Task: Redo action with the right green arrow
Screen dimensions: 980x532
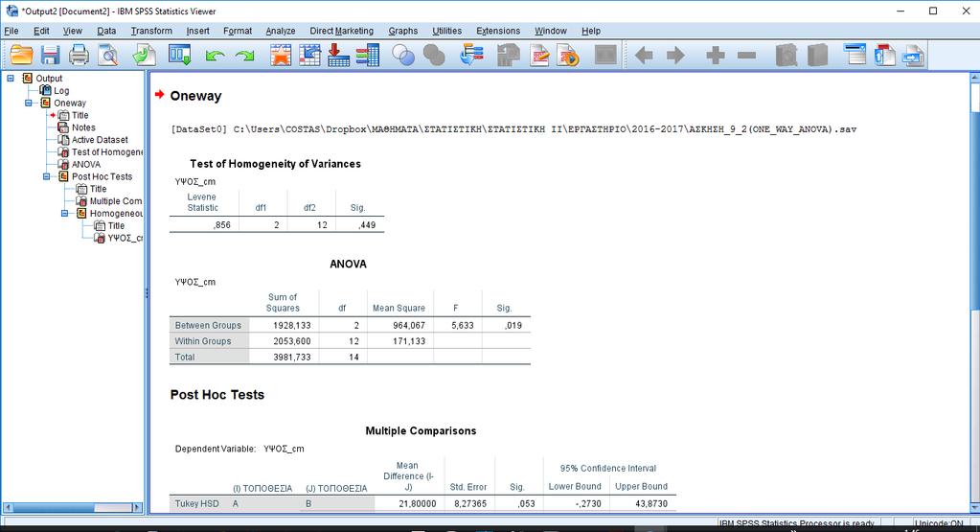Action: (x=244, y=57)
